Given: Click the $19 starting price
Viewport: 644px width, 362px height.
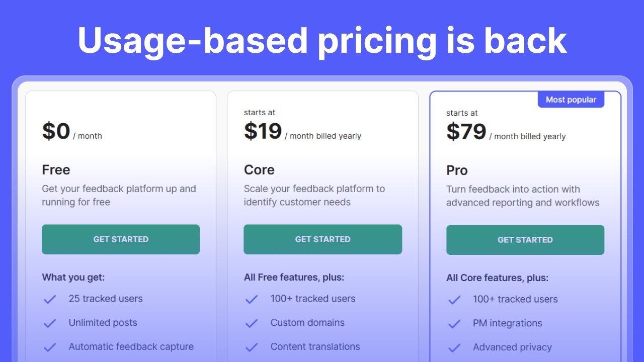Looking at the screenshot, I should pyautogui.click(x=263, y=131).
